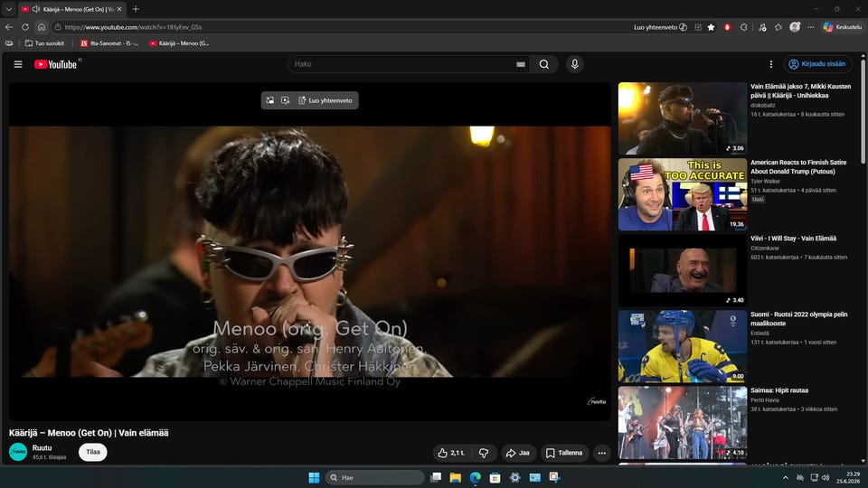Open the browser profile avatar
This screenshot has height=488, width=868.
[x=795, y=26]
